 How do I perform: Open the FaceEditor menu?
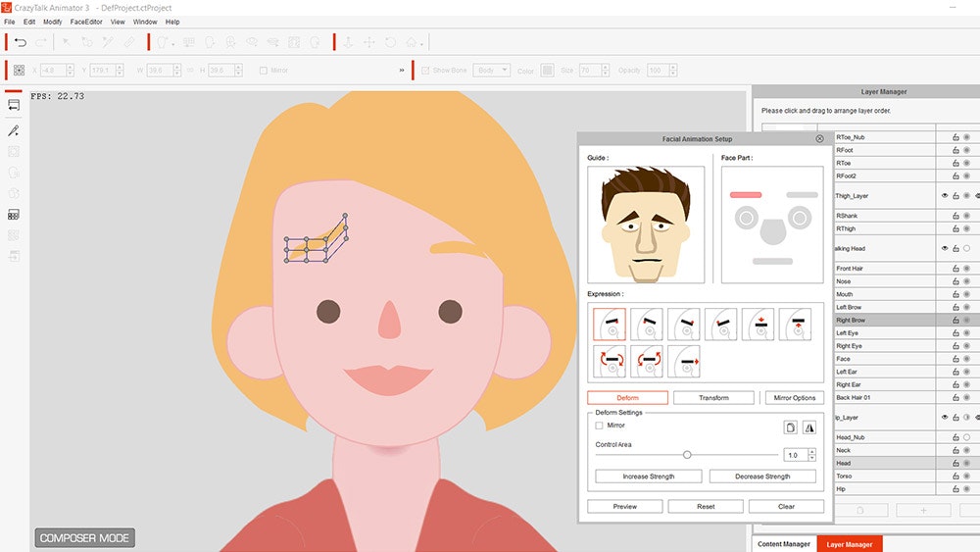86,22
